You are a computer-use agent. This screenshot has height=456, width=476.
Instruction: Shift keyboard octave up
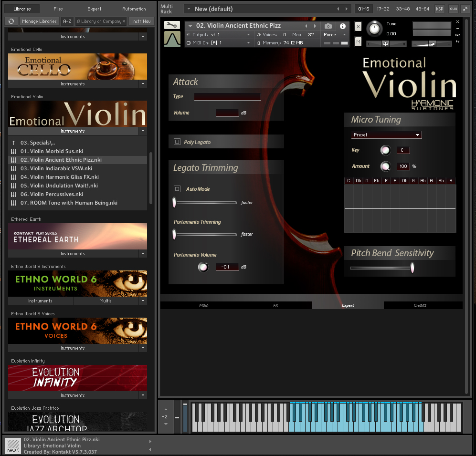[166, 410]
